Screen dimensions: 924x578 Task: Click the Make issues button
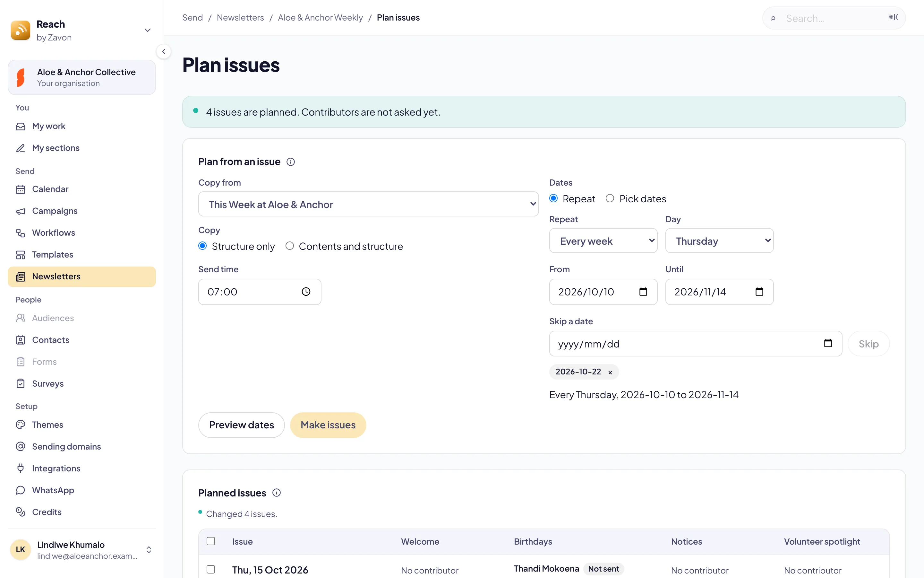[328, 425]
